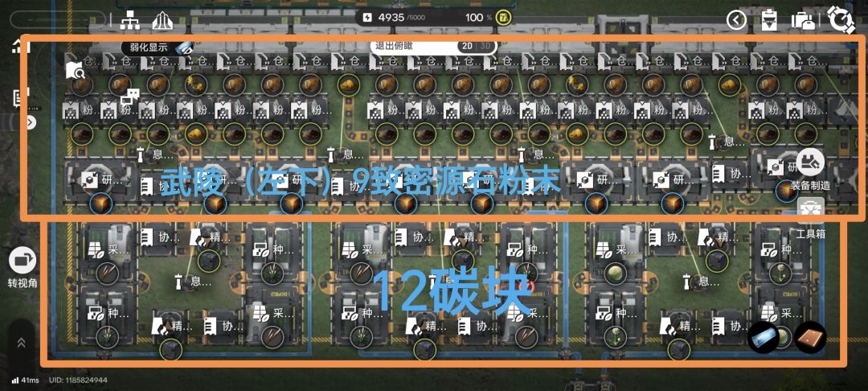The width and height of the screenshot is (868, 391).
Task: Toggle the 弱化显示 eye switch
Action: click(x=183, y=48)
